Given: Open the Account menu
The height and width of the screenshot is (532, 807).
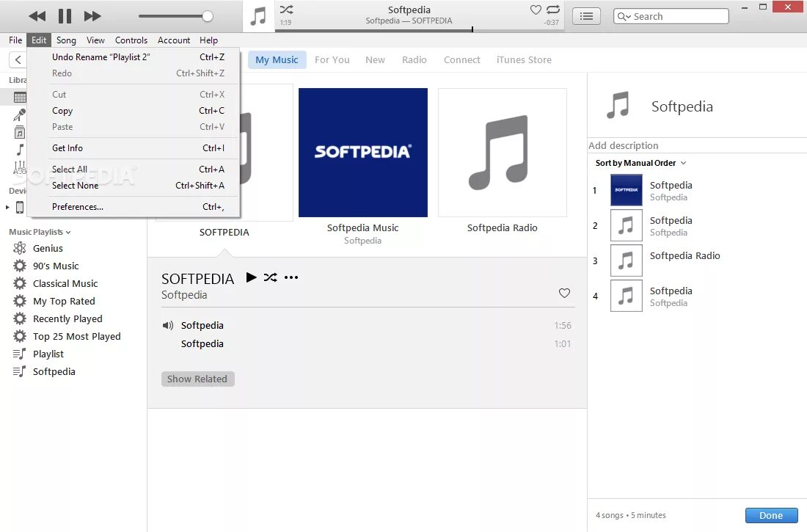Looking at the screenshot, I should (173, 40).
